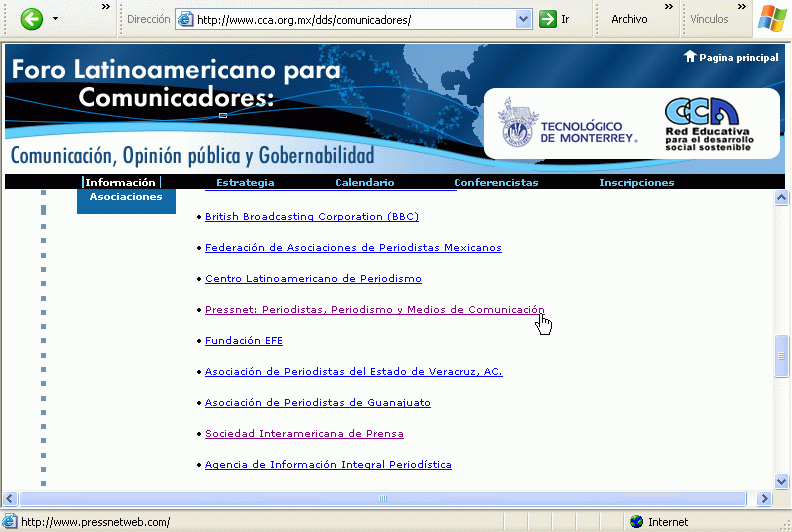Click the Windows flag logo
The image size is (792, 532).
772,18
